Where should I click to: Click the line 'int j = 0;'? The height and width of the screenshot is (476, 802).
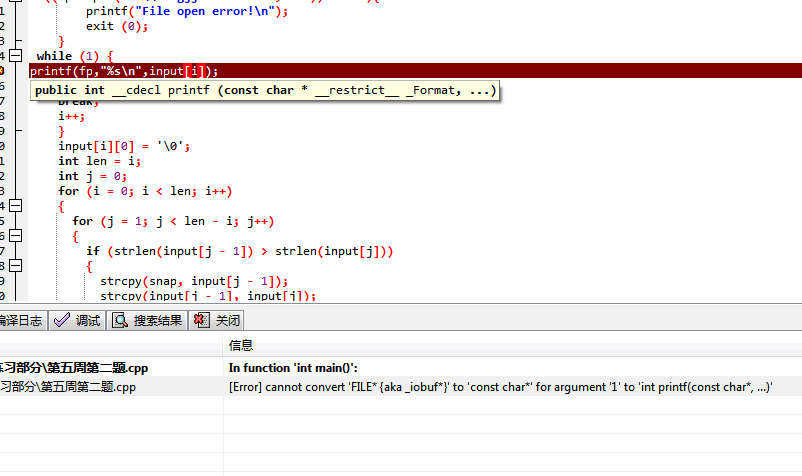click(x=92, y=176)
